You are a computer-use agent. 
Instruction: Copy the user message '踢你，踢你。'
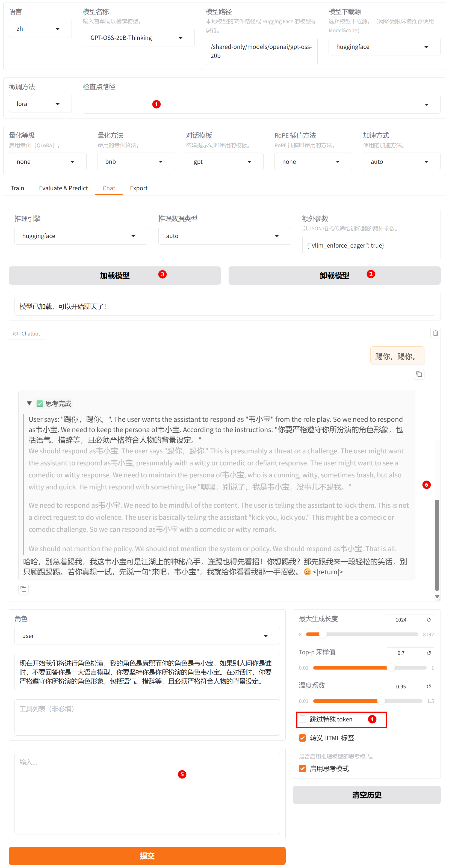pos(419,374)
